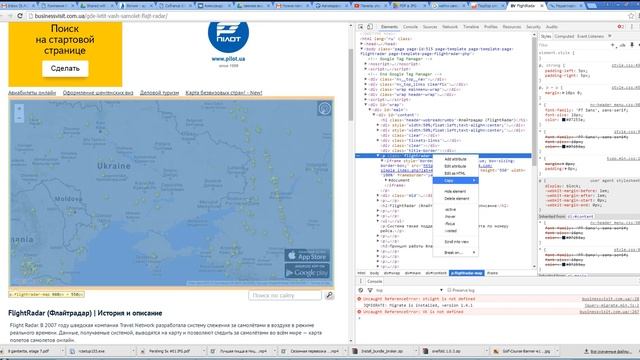The image size is (640, 360).
Task: Open the console context "top" dropdown
Action: point(409,290)
